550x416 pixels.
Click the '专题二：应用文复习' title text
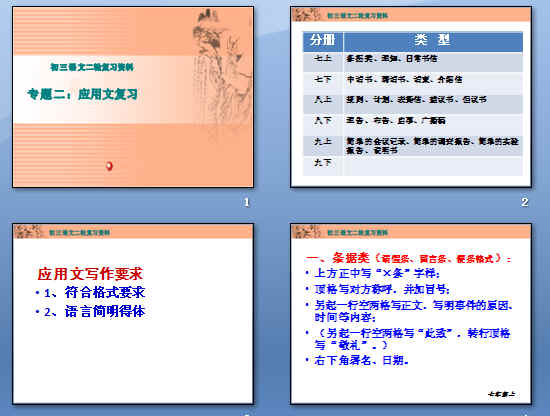(x=82, y=94)
